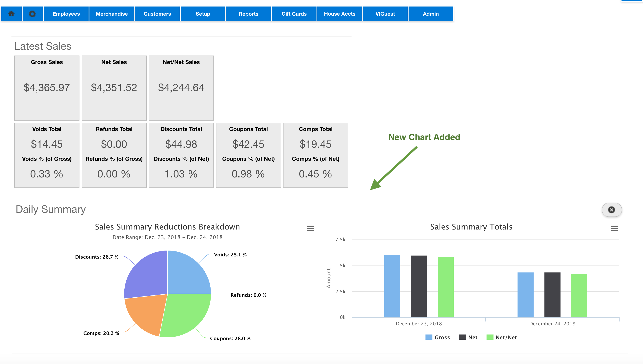Open Reductions Breakdown chart context menu

point(310,228)
